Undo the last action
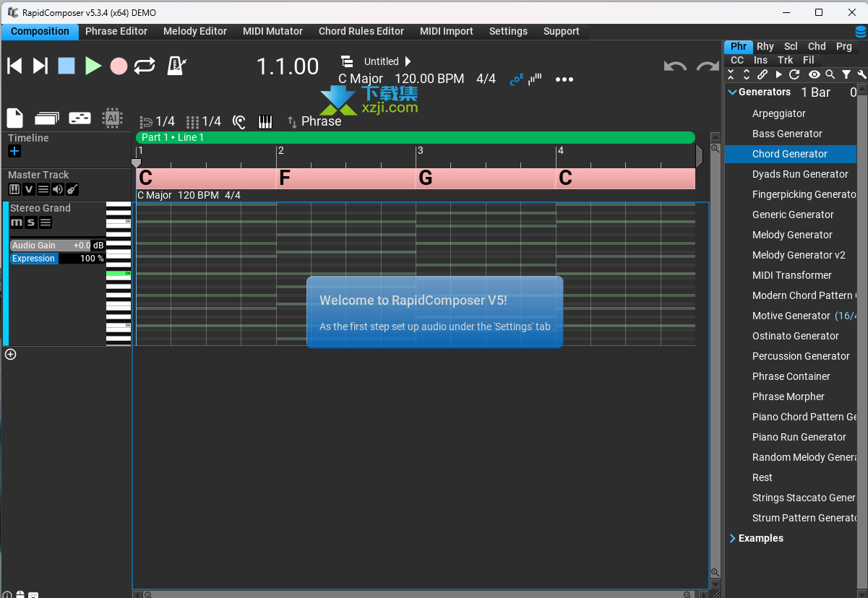Image resolution: width=868 pixels, height=598 pixels. coord(675,66)
